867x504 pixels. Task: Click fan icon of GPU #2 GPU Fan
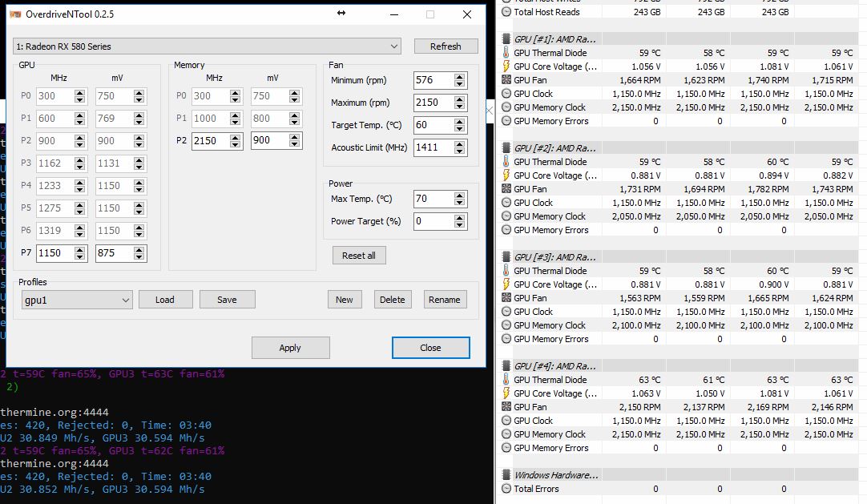pos(506,188)
